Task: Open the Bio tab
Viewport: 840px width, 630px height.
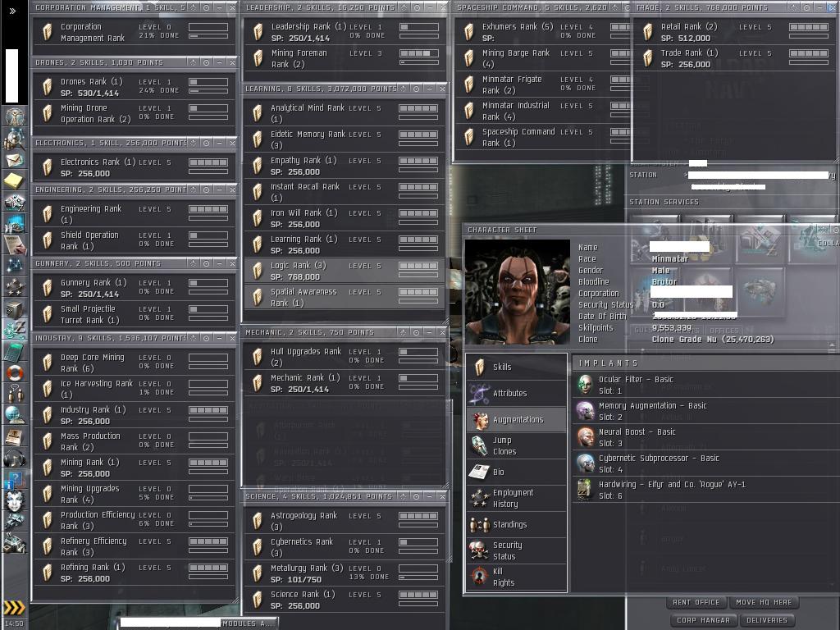Action: click(x=517, y=472)
